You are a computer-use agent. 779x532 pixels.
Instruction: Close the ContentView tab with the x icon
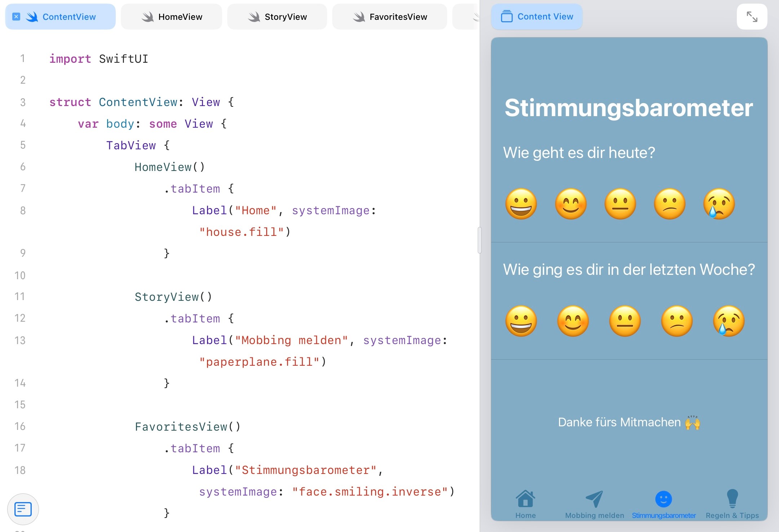(x=16, y=17)
